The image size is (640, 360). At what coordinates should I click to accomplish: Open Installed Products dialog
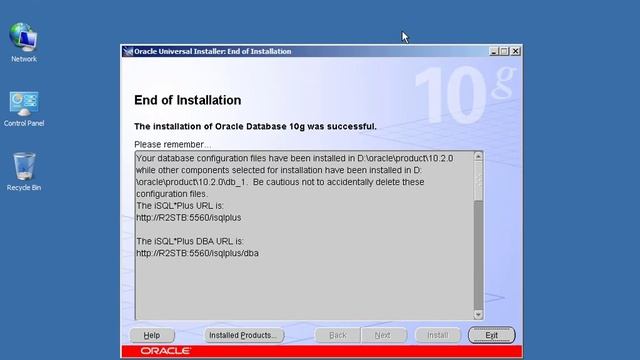[x=243, y=335]
